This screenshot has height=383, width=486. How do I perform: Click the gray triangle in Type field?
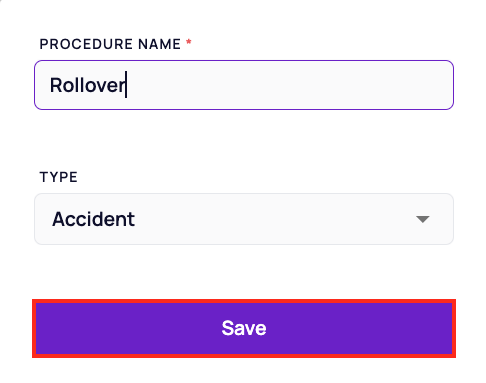pyautogui.click(x=422, y=219)
